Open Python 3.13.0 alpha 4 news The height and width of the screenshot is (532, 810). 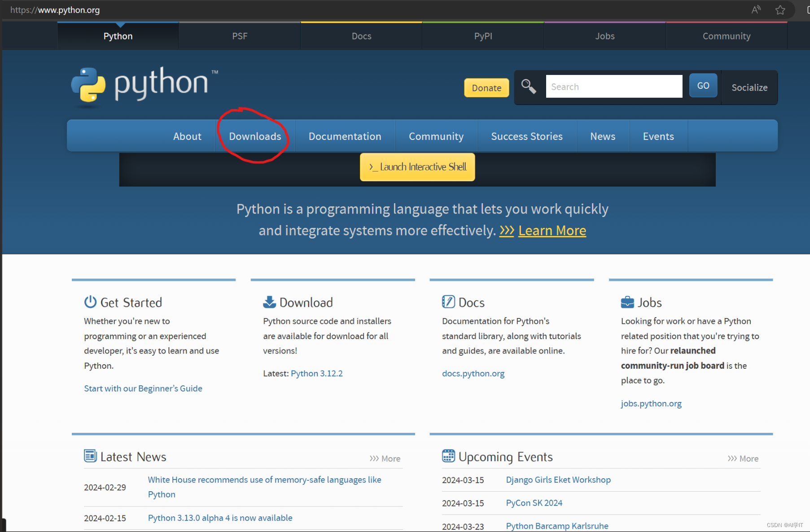(x=220, y=518)
